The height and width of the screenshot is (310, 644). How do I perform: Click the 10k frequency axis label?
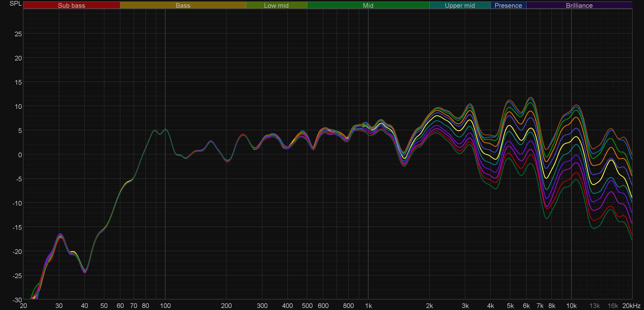tap(571, 306)
